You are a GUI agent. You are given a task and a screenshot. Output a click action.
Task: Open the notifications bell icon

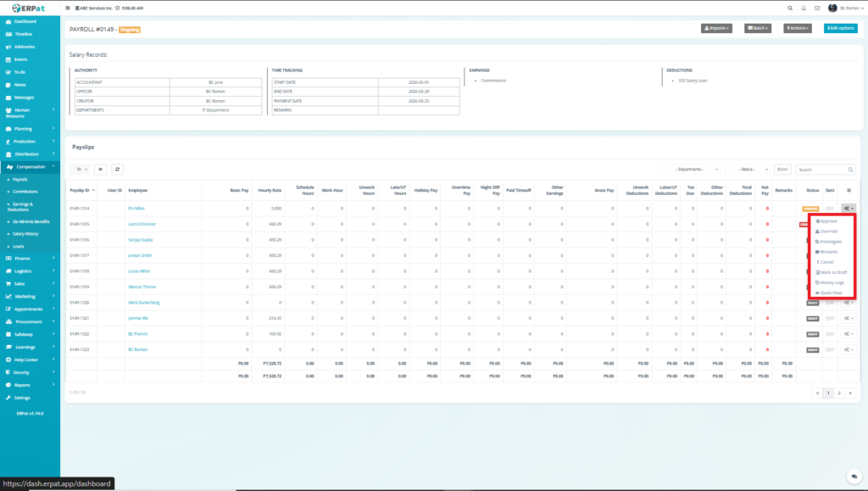(x=804, y=8)
